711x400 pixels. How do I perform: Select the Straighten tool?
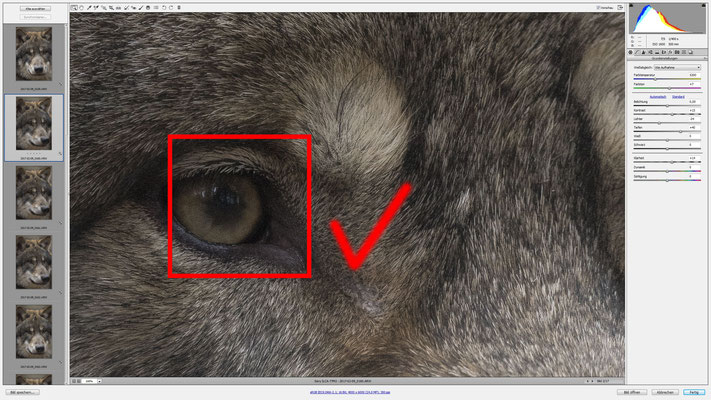118,8
